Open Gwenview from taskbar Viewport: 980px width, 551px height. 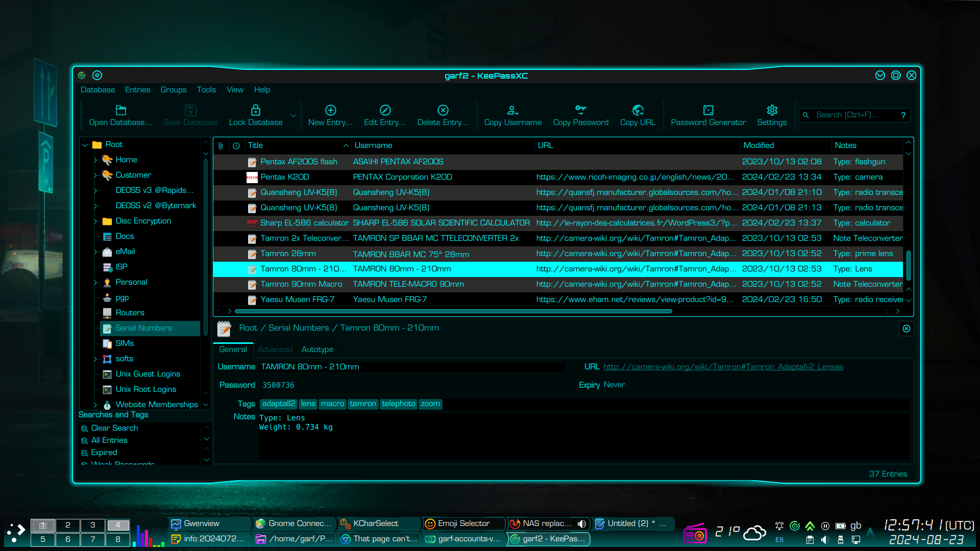coord(209,523)
